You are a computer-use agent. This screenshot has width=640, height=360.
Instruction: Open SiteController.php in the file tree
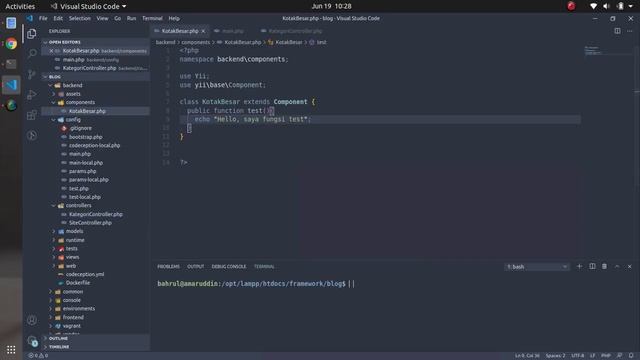(90, 223)
